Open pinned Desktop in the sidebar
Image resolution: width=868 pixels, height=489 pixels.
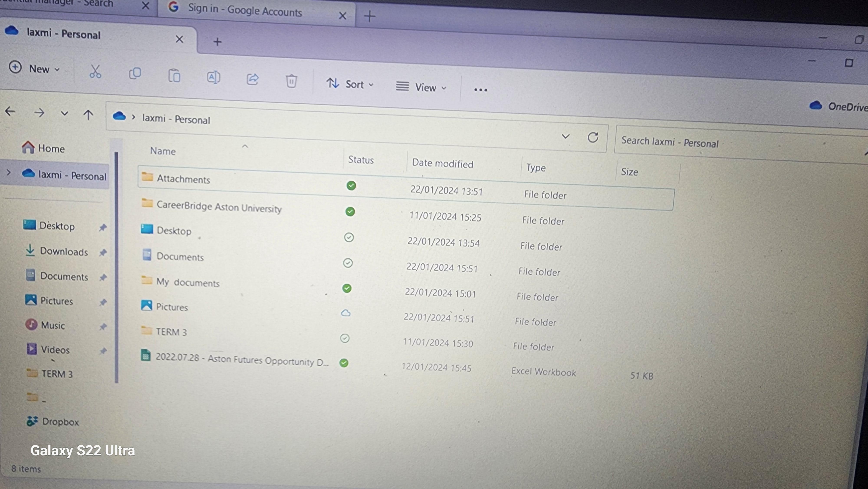tap(49, 225)
